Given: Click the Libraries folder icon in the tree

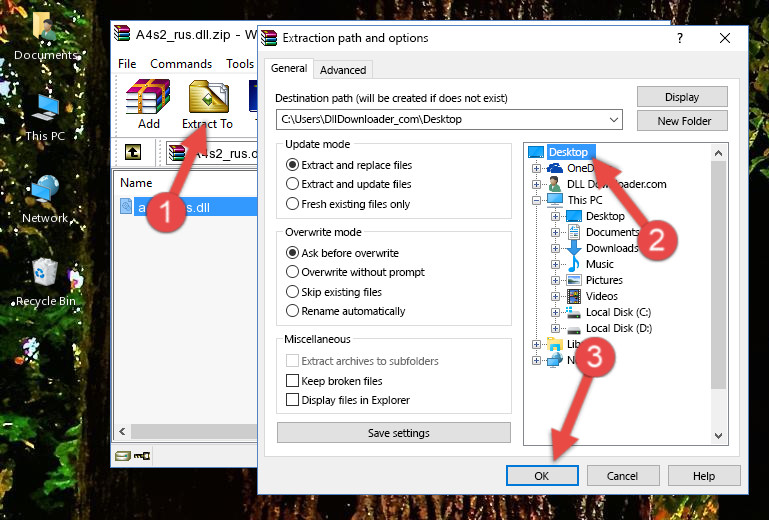Looking at the screenshot, I should coord(555,344).
